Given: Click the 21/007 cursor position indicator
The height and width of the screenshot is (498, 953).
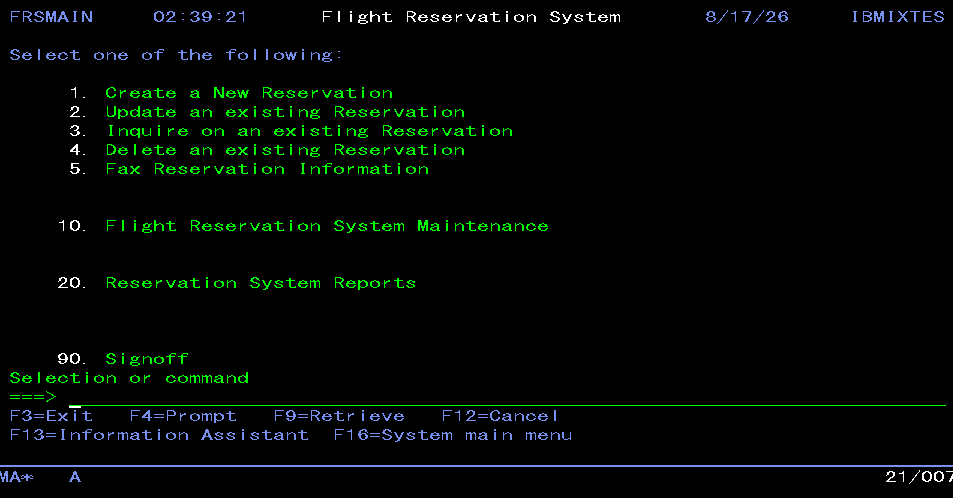Looking at the screenshot, I should point(918,477).
